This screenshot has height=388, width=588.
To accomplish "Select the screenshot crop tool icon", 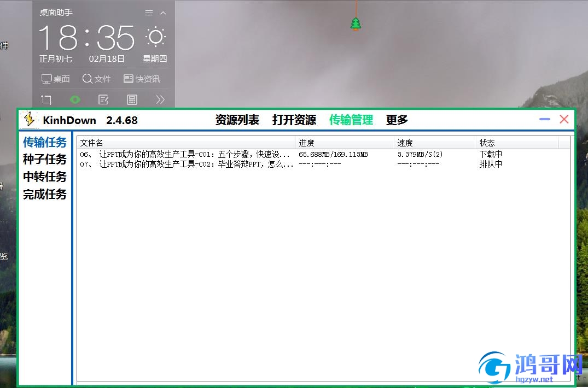I will tap(46, 99).
